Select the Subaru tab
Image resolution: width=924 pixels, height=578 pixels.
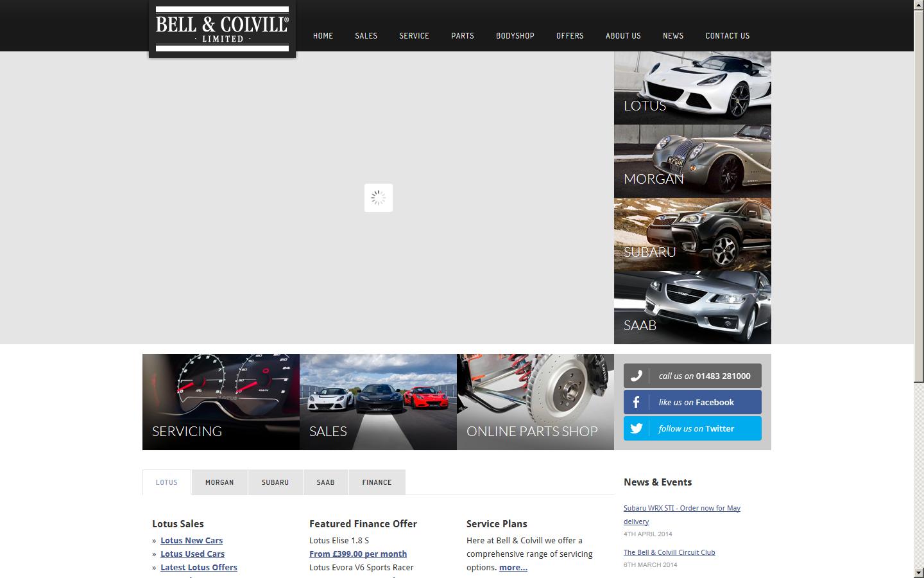click(275, 482)
